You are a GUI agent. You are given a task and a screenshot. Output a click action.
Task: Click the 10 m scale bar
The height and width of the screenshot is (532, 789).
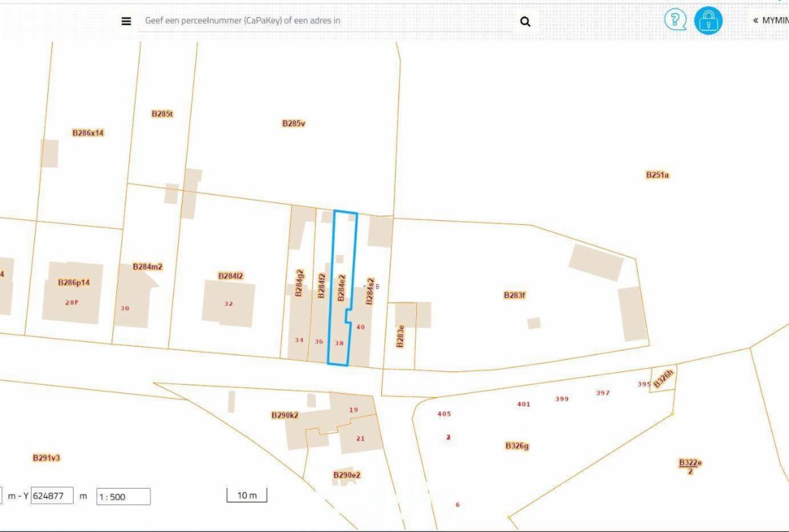[247, 495]
